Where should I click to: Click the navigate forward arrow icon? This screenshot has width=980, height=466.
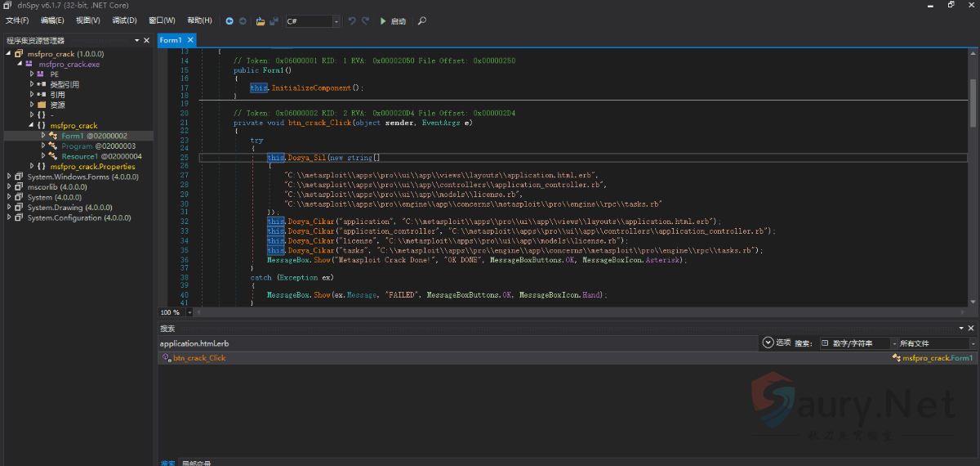pyautogui.click(x=242, y=21)
